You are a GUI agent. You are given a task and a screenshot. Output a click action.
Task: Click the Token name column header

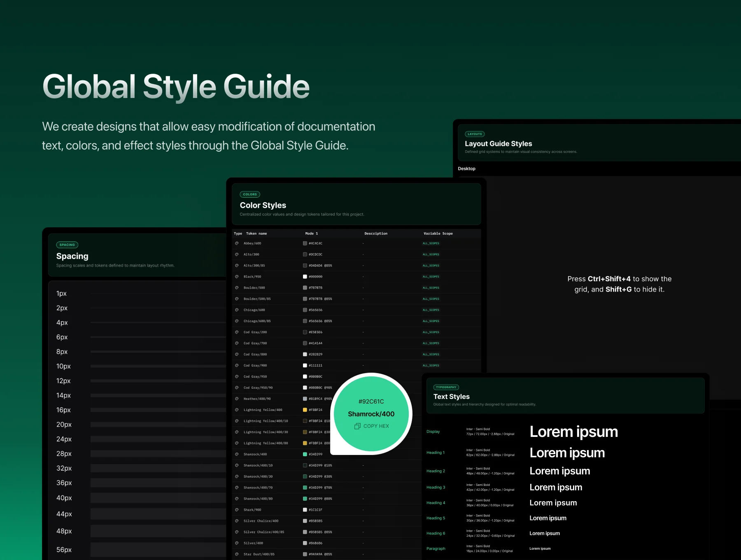[x=256, y=233]
